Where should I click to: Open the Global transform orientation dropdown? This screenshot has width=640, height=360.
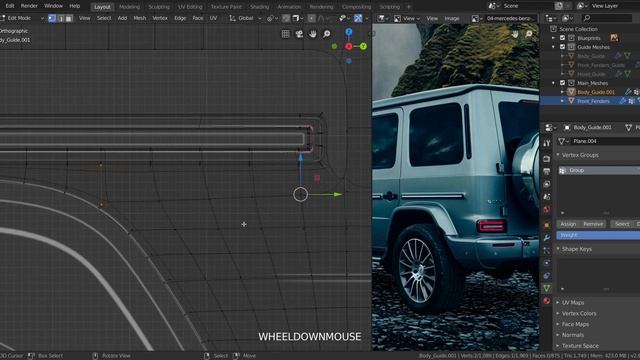(x=245, y=18)
